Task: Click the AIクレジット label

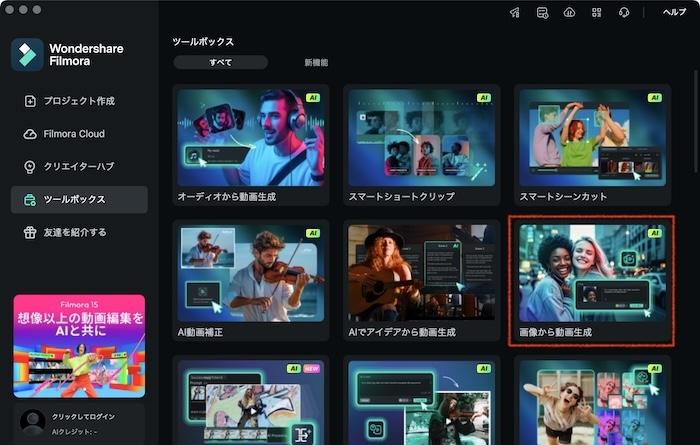Action: (x=74, y=432)
